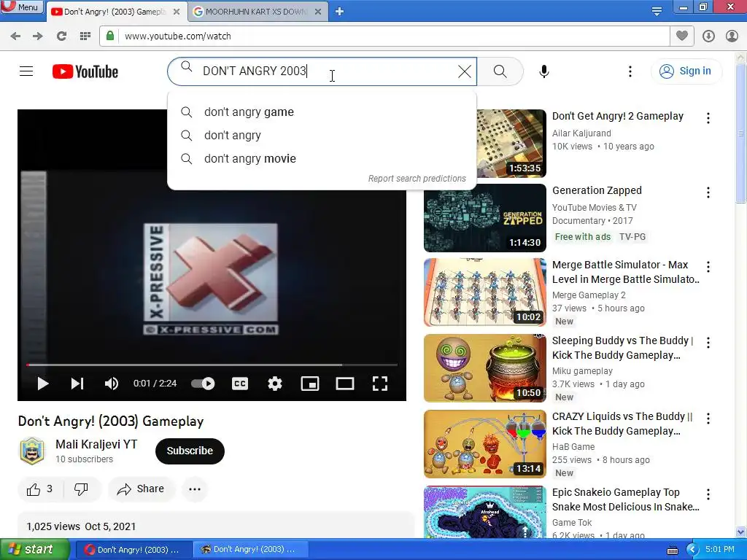Open options for Don't Get Angry! 2 Gameplay
Viewport: 747px width, 560px height.
[708, 118]
